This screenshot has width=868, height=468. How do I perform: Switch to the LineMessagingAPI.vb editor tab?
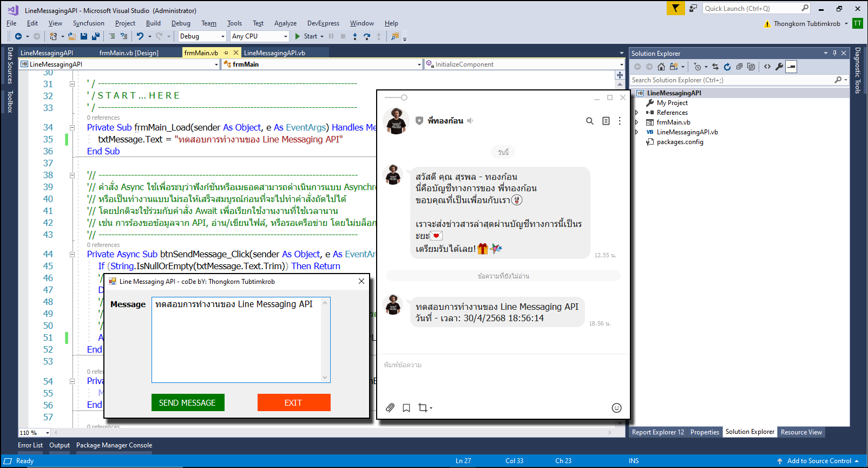[274, 53]
